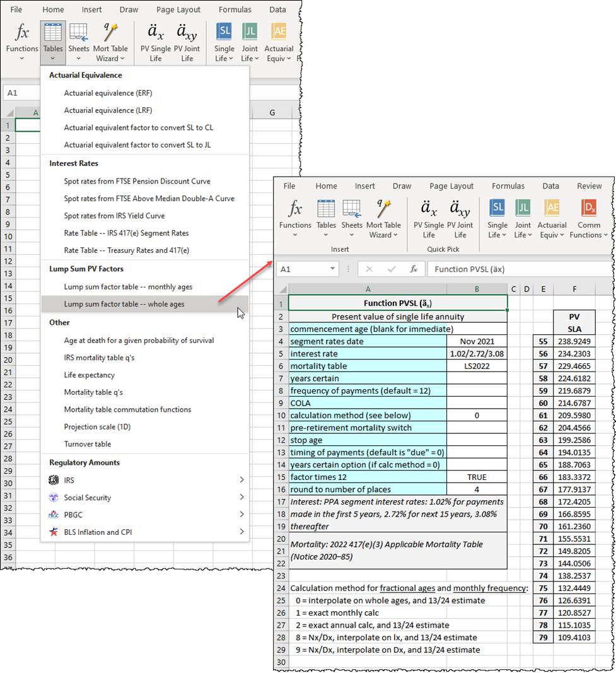Open the SL Single Life button, left window

pyautogui.click(x=224, y=42)
